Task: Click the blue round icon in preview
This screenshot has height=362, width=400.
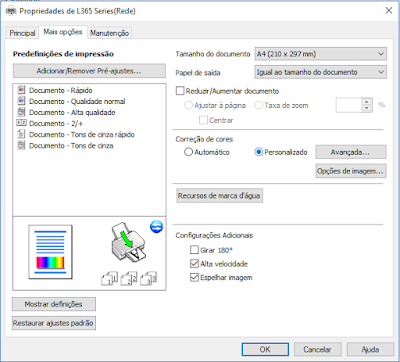Action: point(156,227)
